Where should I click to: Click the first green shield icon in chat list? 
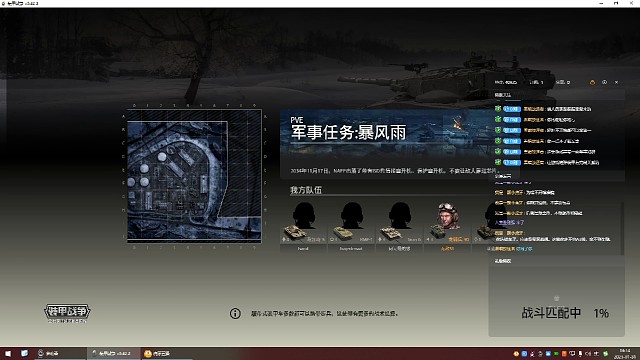point(498,109)
